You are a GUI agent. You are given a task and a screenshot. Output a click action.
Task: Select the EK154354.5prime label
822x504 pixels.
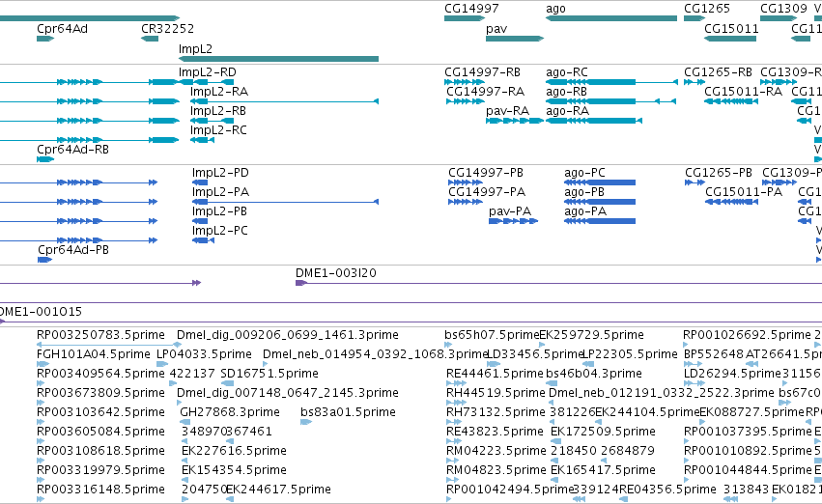(x=234, y=471)
